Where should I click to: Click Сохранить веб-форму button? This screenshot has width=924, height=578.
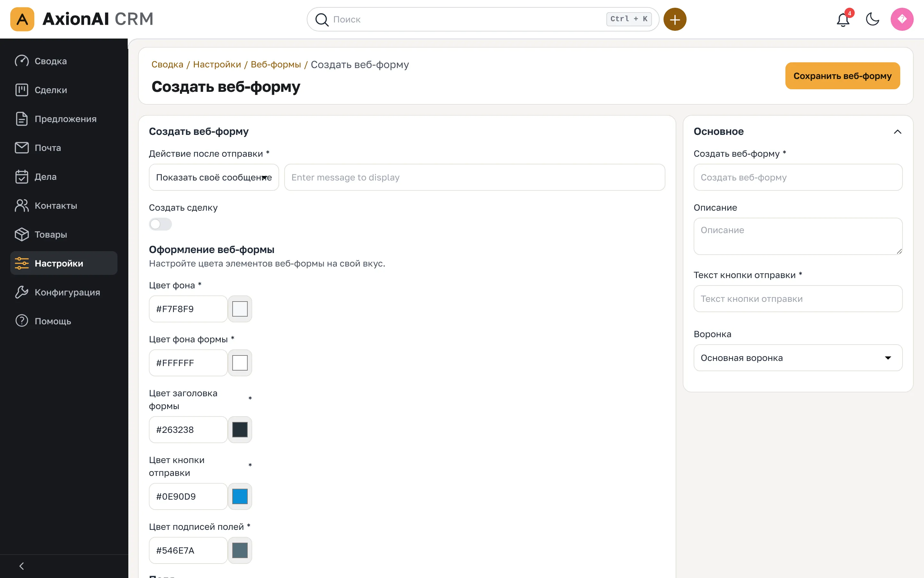tap(843, 76)
